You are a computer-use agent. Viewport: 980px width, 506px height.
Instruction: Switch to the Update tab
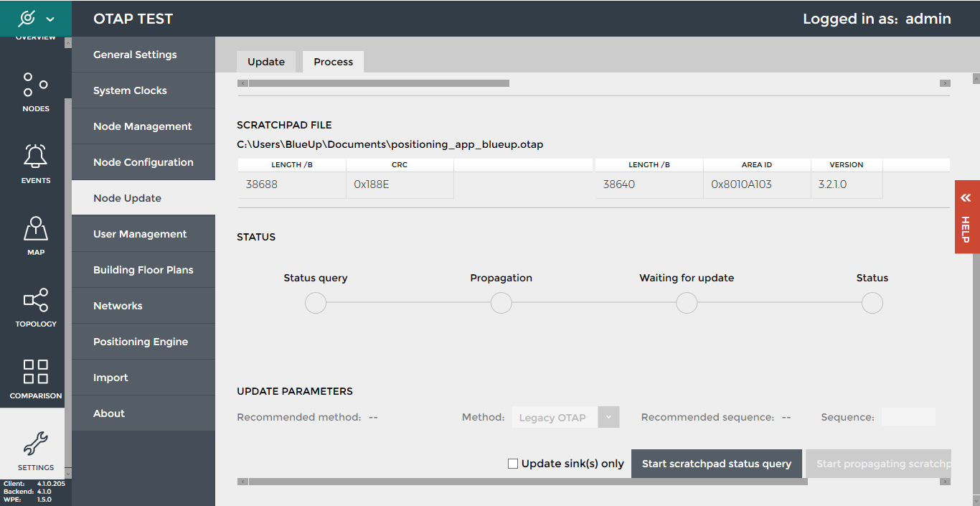click(x=266, y=62)
